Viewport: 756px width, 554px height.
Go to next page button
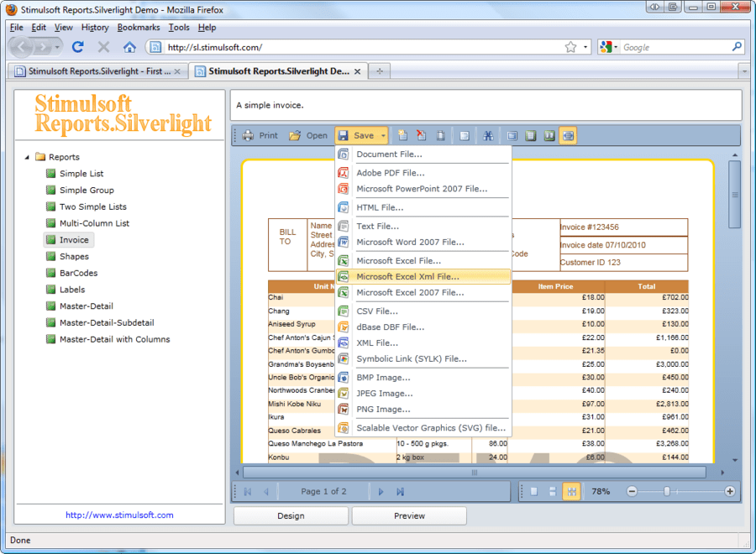pyautogui.click(x=381, y=491)
